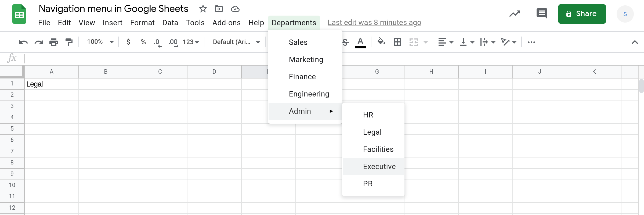View last edit was 8 minutes ago
This screenshot has width=644, height=215.
click(x=374, y=23)
